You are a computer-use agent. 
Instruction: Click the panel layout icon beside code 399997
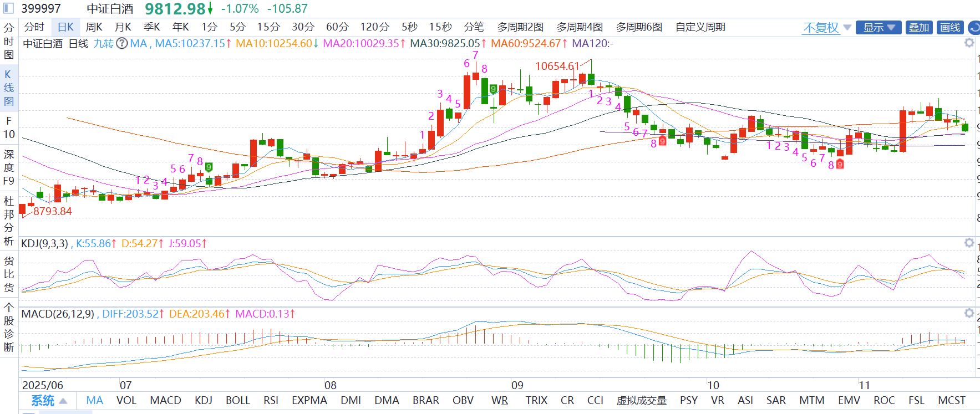click(8, 8)
